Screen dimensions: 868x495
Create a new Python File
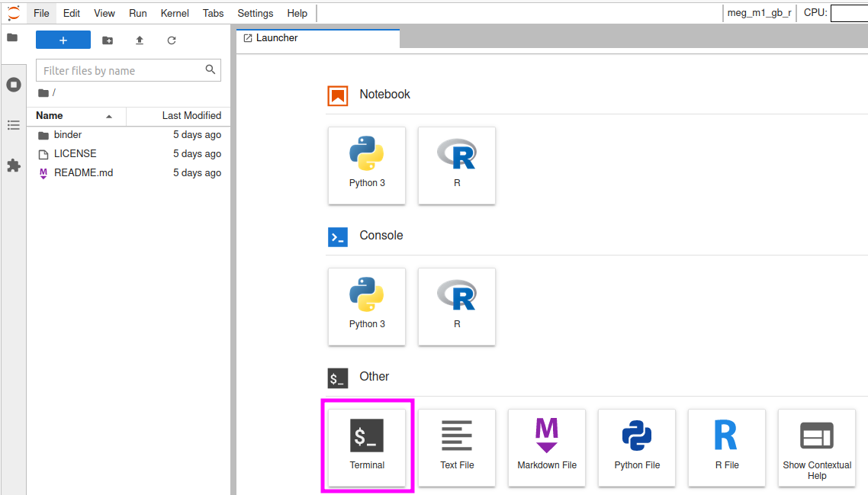click(637, 446)
